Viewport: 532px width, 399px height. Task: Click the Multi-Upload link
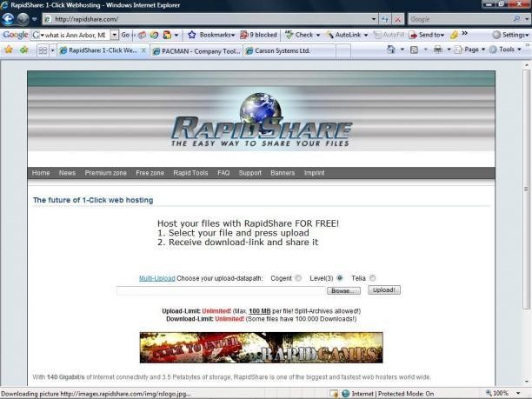pyautogui.click(x=157, y=278)
